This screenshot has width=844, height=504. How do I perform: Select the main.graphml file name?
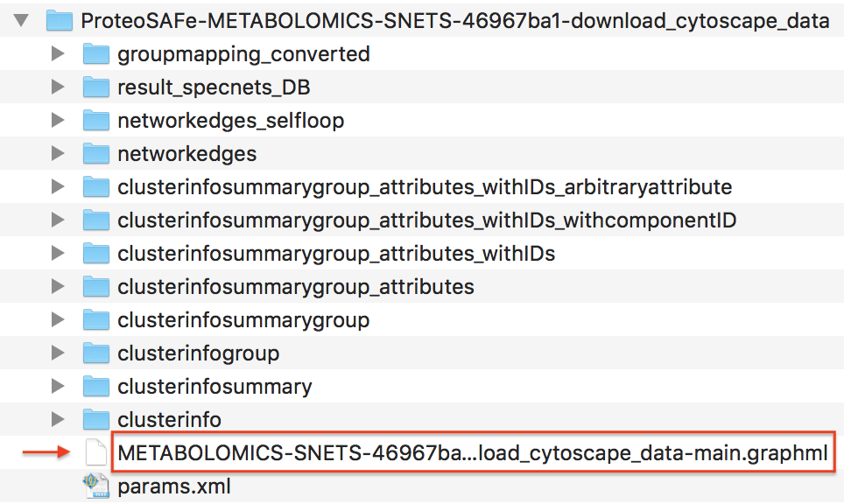pos(472,453)
